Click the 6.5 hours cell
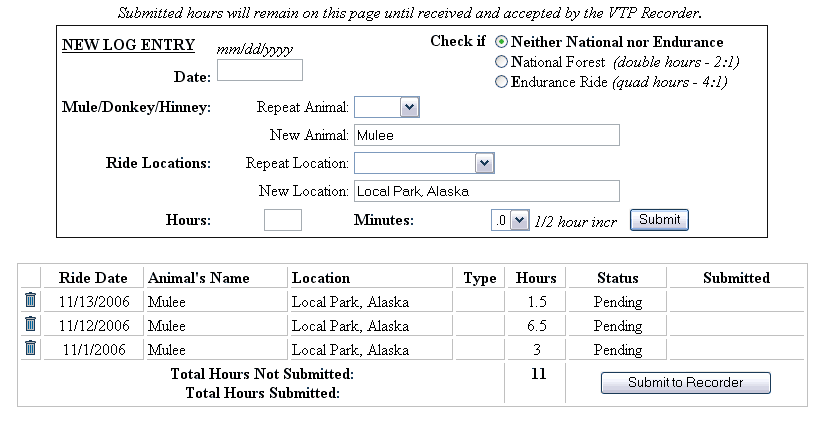The image size is (818, 424). pos(535,326)
